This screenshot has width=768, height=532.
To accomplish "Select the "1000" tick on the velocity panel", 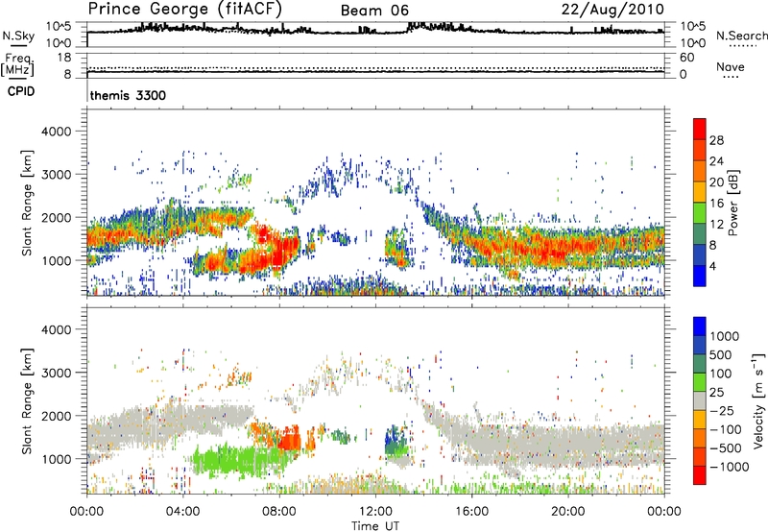I will [x=56, y=459].
